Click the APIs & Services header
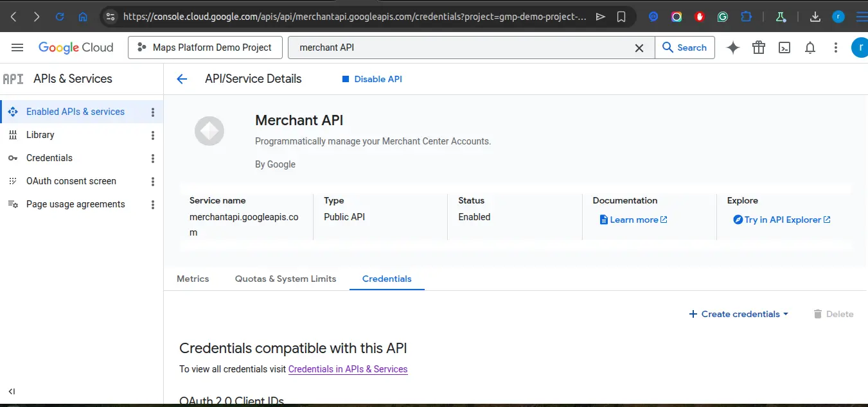 pyautogui.click(x=73, y=79)
